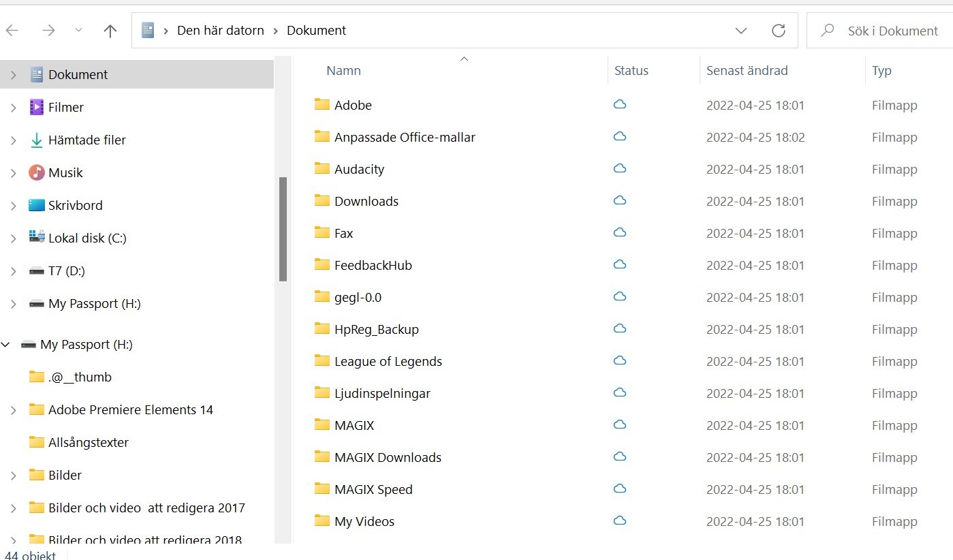Click the Ljudinspelningar folder name
The height and width of the screenshot is (560, 953).
coord(382,394)
